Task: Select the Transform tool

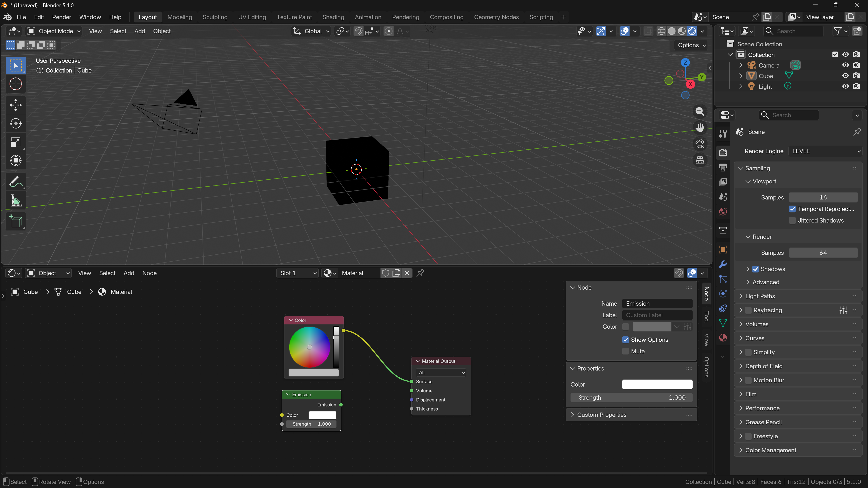Action: pyautogui.click(x=16, y=161)
